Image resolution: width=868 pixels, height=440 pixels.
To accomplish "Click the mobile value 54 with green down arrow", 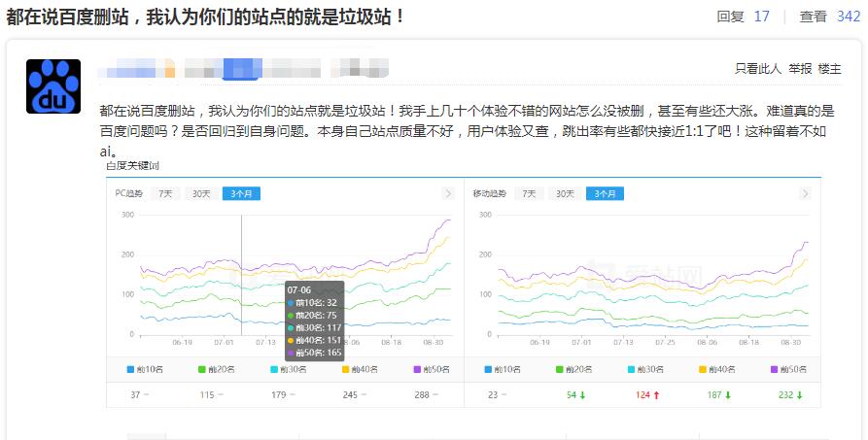I will pos(575,394).
